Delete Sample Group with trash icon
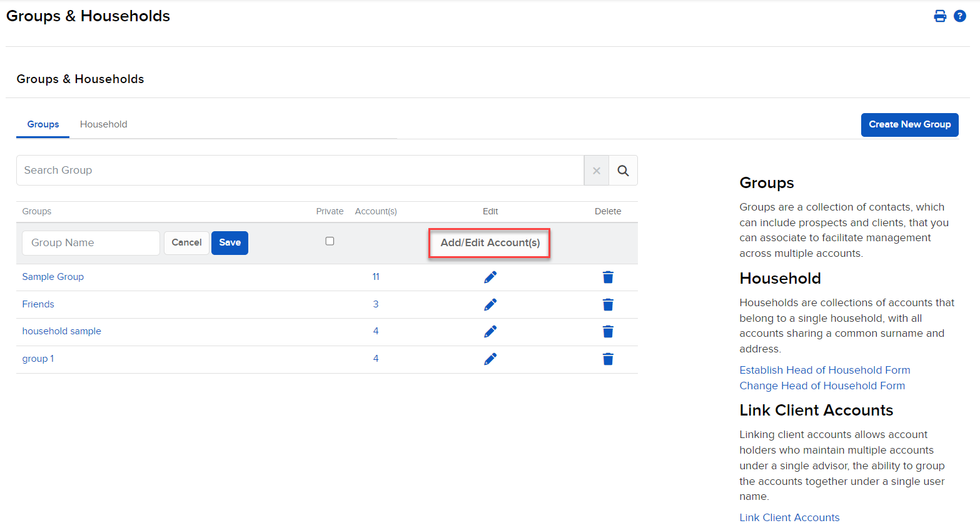980x528 pixels. pos(607,277)
